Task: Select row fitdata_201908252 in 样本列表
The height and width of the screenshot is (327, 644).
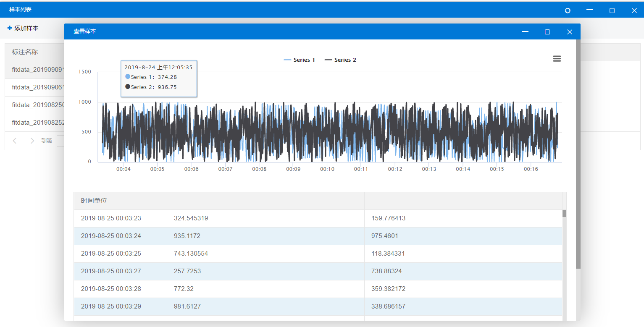Action: tap(34, 123)
